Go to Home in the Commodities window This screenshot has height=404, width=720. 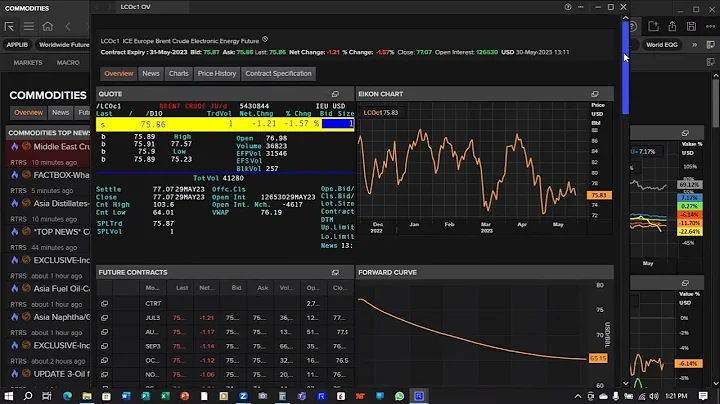point(48,27)
